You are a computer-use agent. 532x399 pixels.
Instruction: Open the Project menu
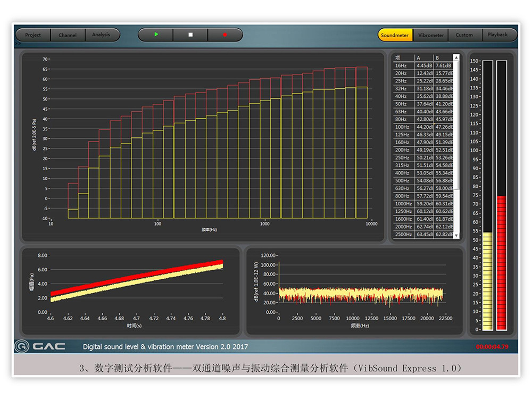(33, 35)
